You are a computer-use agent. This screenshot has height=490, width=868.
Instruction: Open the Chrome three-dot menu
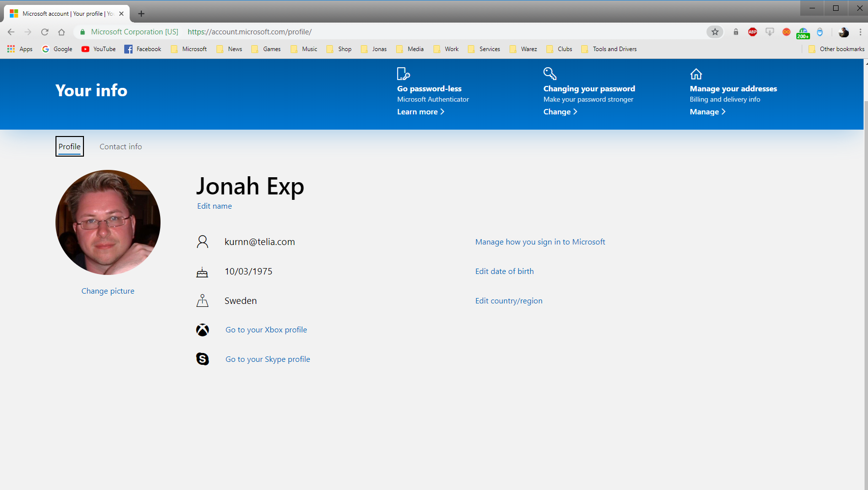[x=860, y=32]
